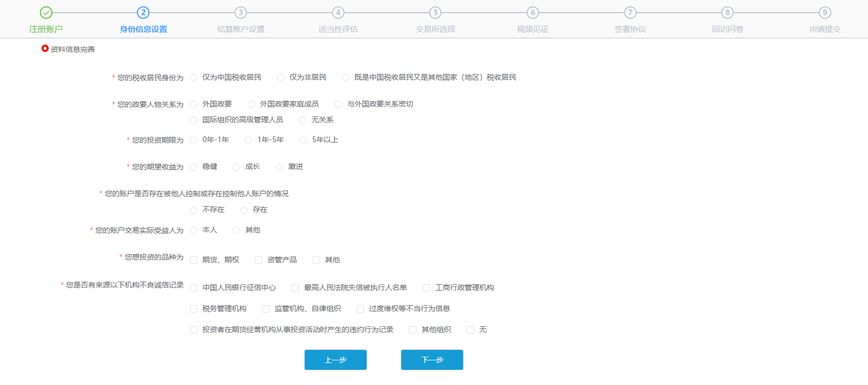Click step circle number 9
The width and height of the screenshot is (868, 385).
coord(825,13)
